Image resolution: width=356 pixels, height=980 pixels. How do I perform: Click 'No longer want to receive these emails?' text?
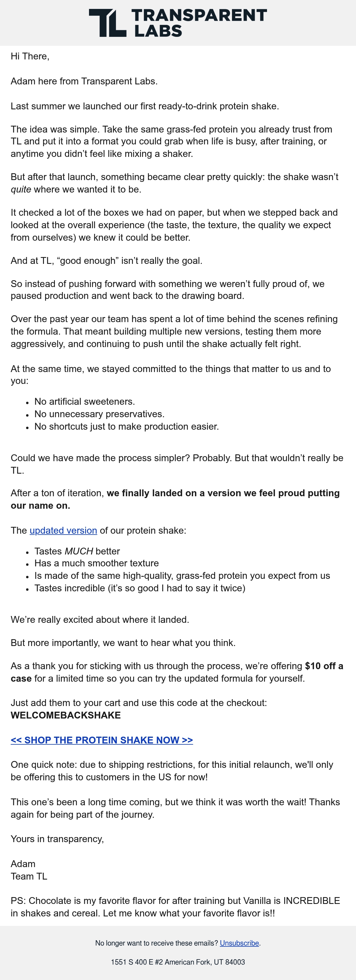(157, 943)
